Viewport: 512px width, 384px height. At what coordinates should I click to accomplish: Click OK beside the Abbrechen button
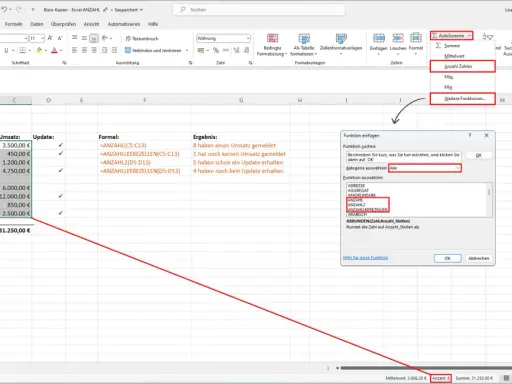(x=448, y=258)
